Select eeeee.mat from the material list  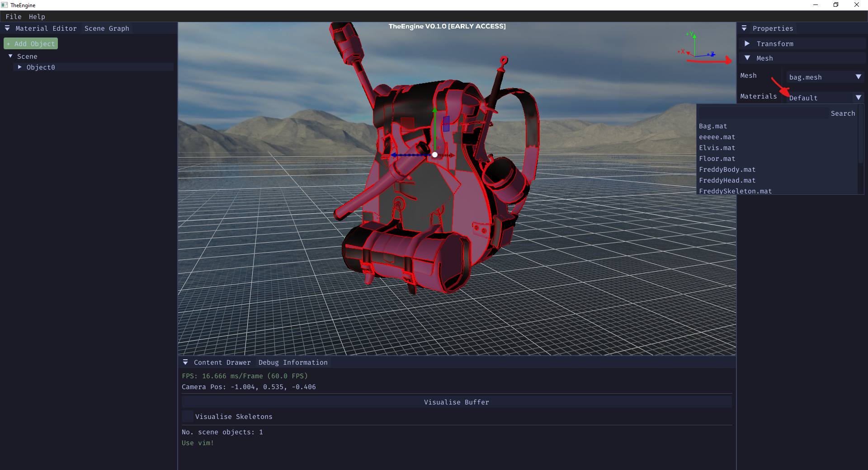pyautogui.click(x=717, y=137)
